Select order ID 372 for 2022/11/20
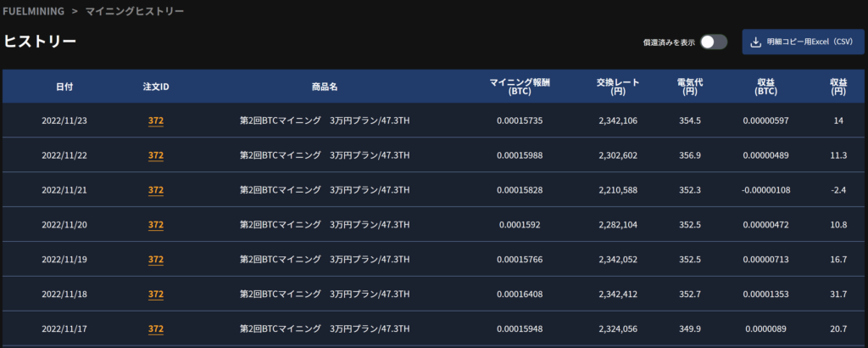 (x=156, y=225)
